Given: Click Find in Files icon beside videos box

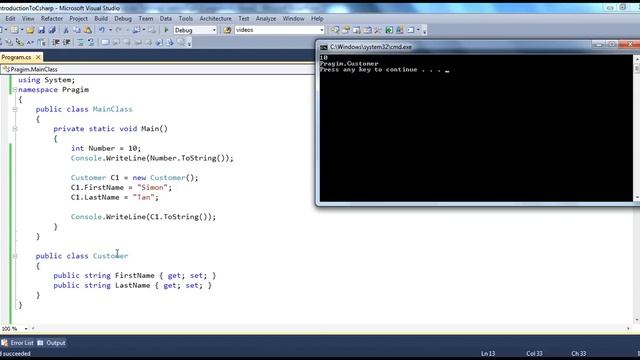Looking at the screenshot, I should 227,30.
